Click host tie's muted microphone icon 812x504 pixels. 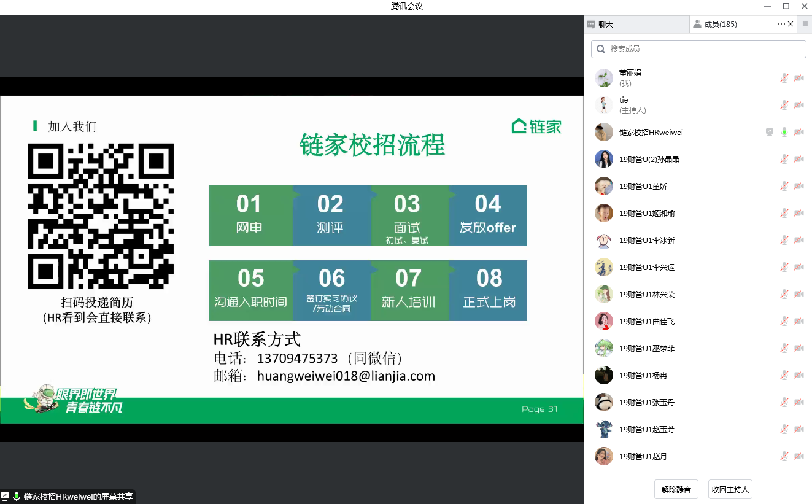coord(784,105)
